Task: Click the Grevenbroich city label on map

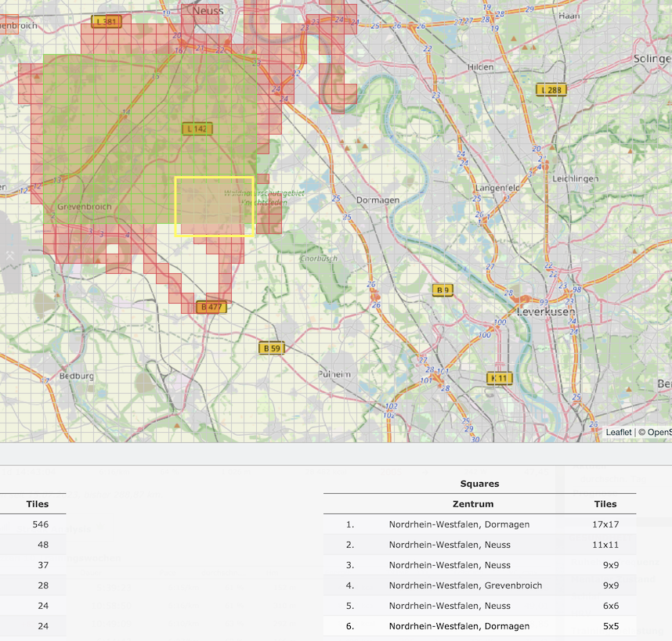Action: (x=85, y=207)
